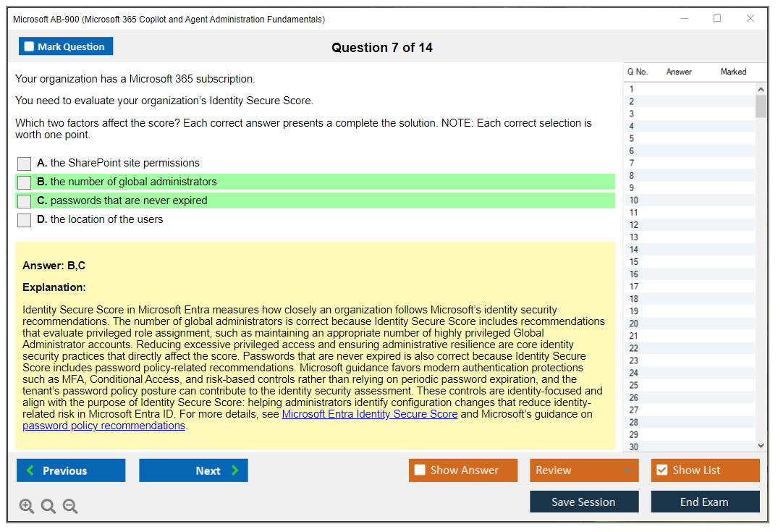Select question 22 in the list
The width and height of the screenshot is (778, 532).
[x=689, y=348]
